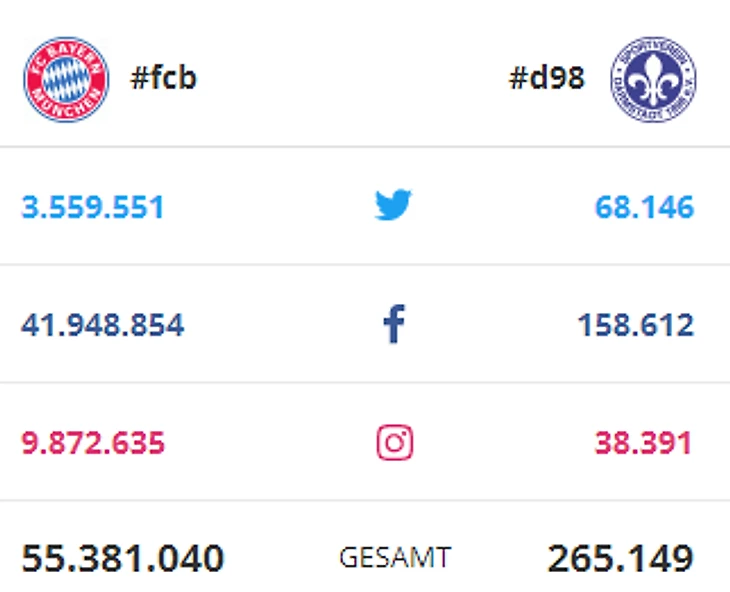The width and height of the screenshot is (730, 592).
Task: Select Darmstadt's Twitter count 68.146
Action: [x=644, y=208]
